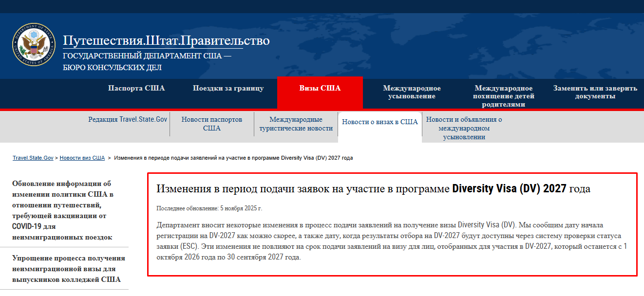Open sidebar article about COVID-19 vaccination policy
Image resolution: width=644 pixels, height=296 pixels.
(62, 210)
